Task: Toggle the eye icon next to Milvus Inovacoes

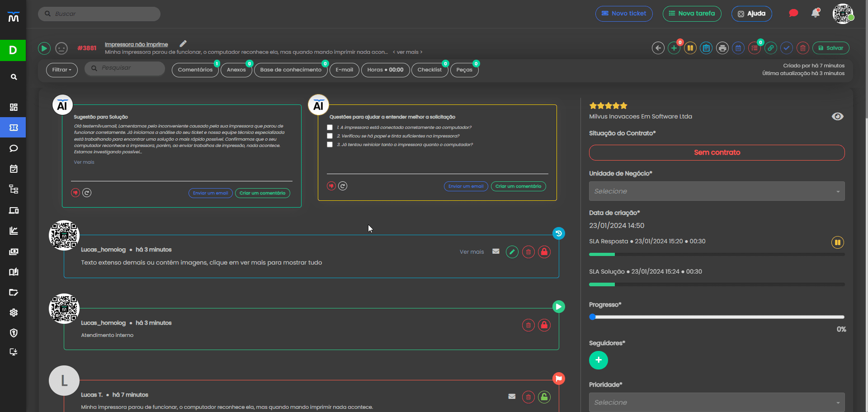Action: point(837,117)
